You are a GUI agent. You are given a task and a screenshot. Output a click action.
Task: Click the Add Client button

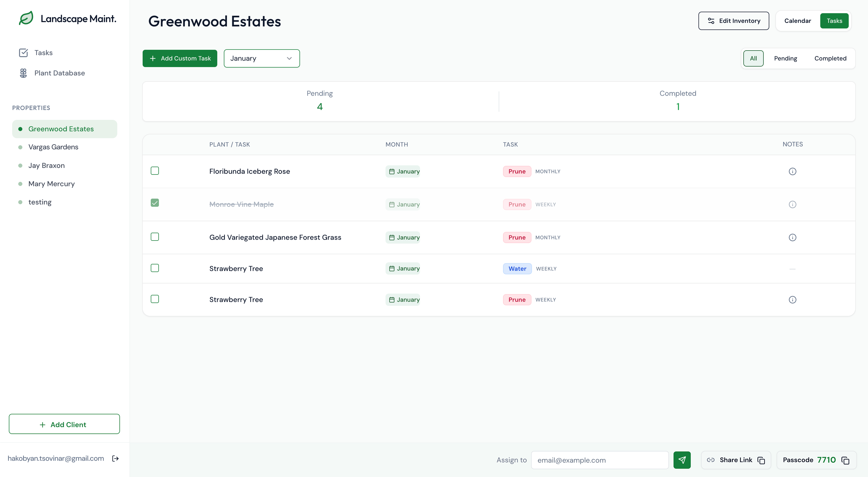click(x=64, y=424)
